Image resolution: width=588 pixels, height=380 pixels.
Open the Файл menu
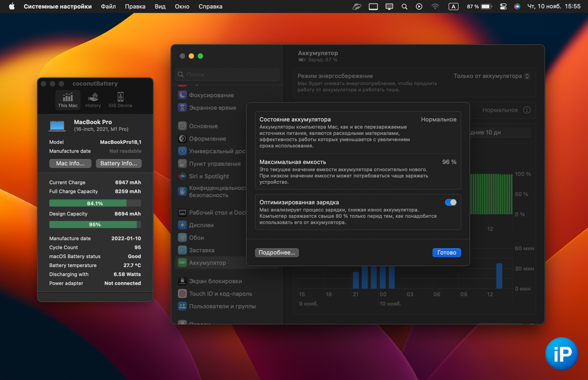[x=108, y=7]
